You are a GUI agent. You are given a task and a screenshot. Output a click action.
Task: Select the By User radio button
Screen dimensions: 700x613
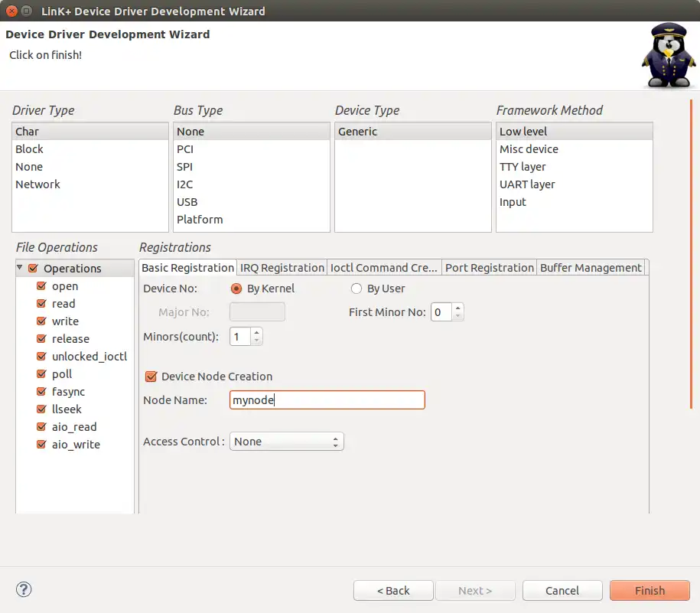[x=357, y=289]
